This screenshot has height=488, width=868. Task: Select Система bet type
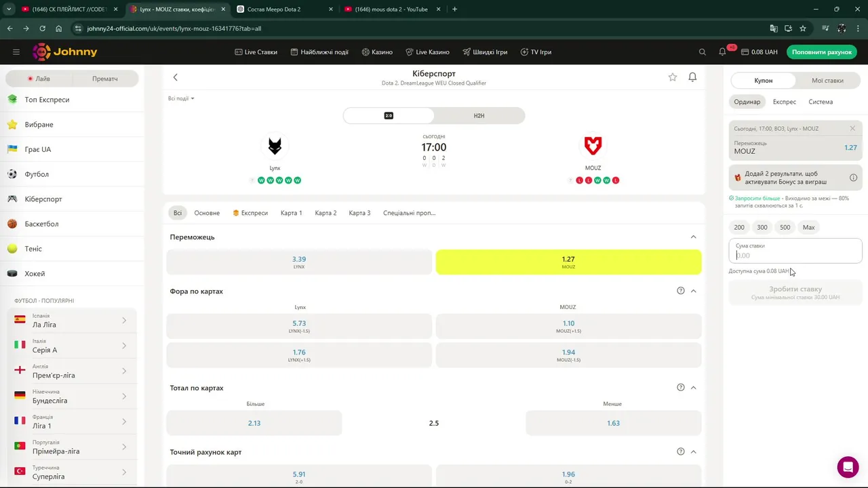click(x=821, y=102)
